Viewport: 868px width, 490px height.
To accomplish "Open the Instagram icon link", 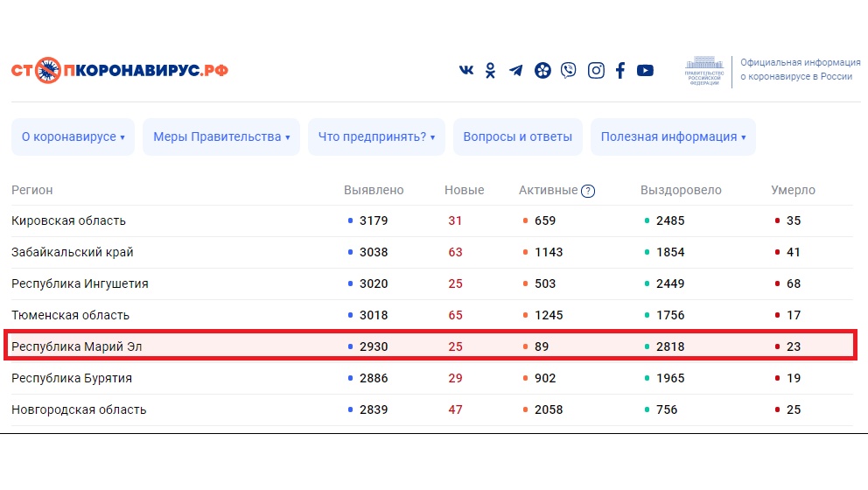I will [x=596, y=71].
